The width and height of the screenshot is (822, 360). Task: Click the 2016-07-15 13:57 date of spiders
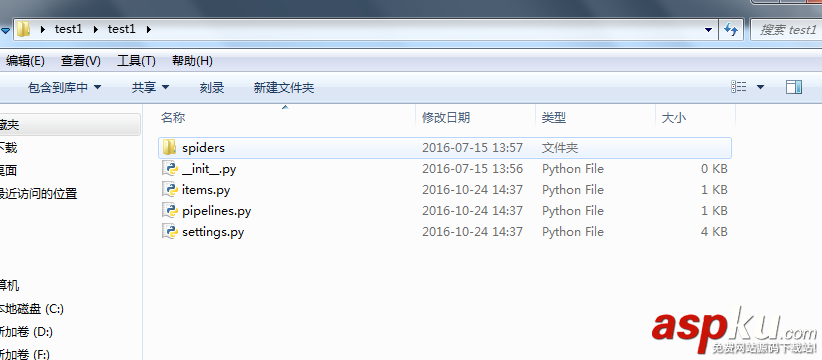[472, 148]
